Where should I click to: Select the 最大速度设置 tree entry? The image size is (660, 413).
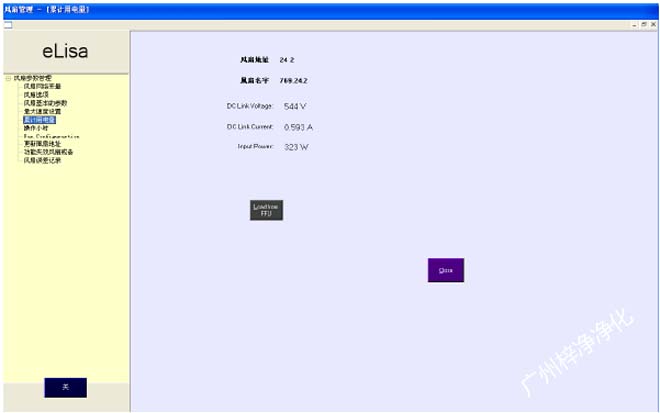(42, 111)
